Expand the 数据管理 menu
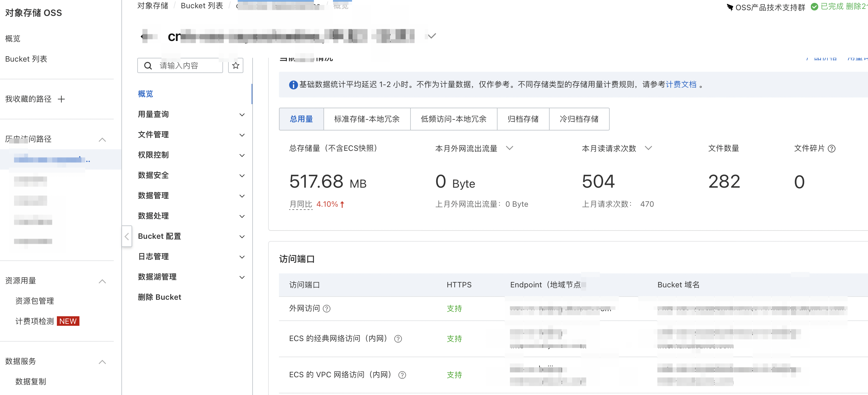The image size is (868, 395). point(241,196)
